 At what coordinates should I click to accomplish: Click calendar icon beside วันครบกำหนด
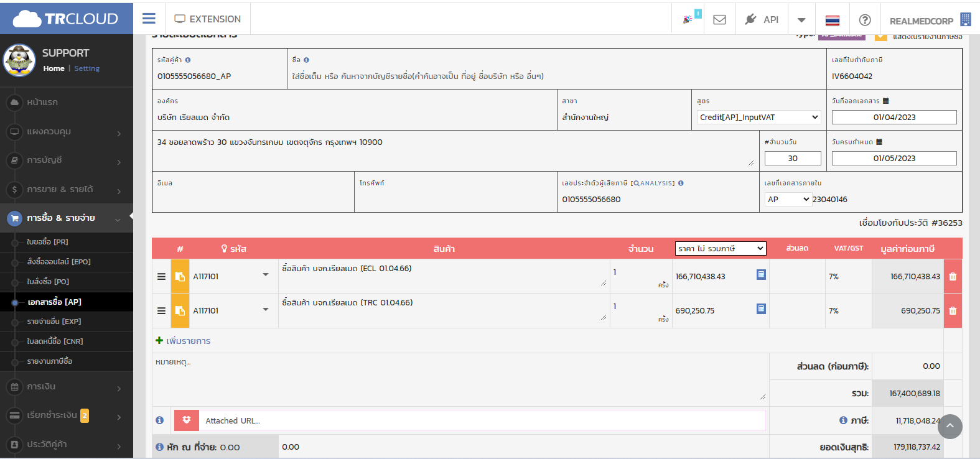(x=879, y=142)
